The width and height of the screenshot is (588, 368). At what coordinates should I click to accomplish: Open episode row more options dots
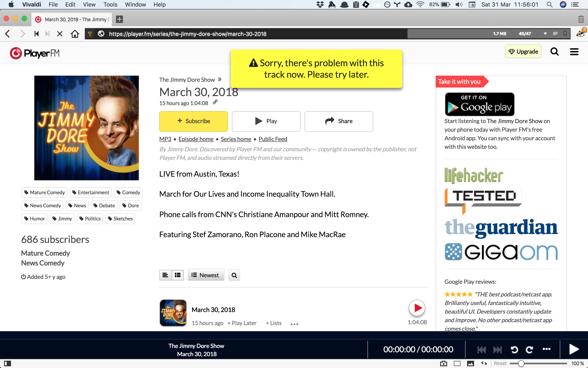(x=294, y=324)
